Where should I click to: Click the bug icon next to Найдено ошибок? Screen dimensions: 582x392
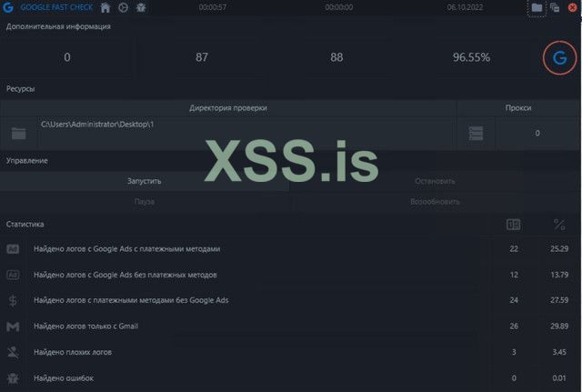pos(13,378)
